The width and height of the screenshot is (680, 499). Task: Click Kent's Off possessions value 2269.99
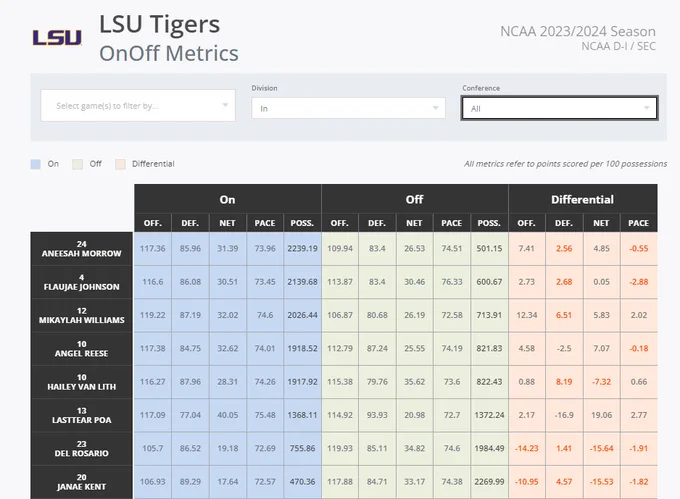tap(489, 482)
